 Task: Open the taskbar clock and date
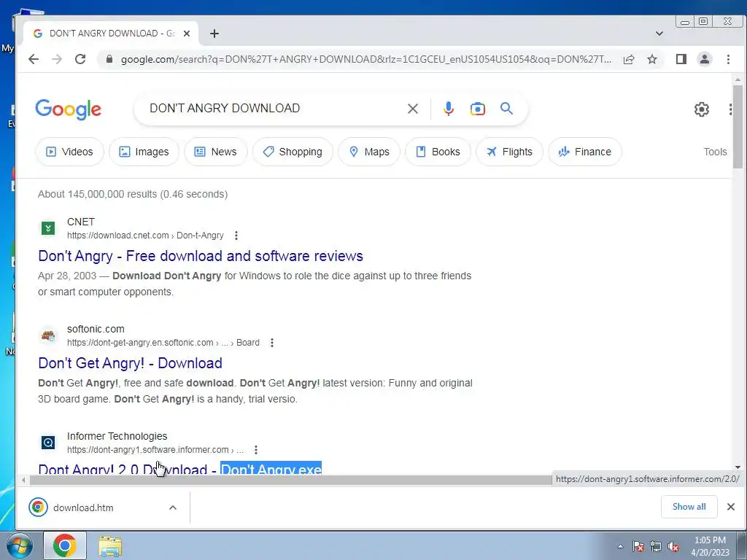tap(710, 546)
